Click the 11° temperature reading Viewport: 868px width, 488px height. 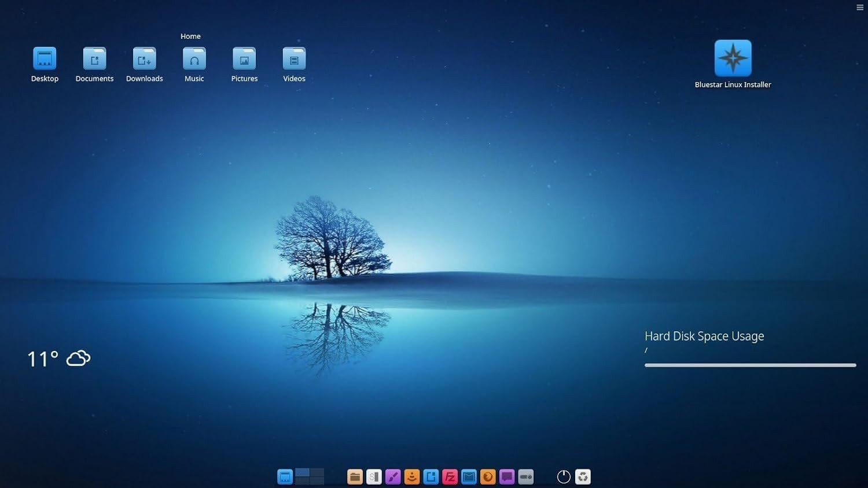coord(42,359)
